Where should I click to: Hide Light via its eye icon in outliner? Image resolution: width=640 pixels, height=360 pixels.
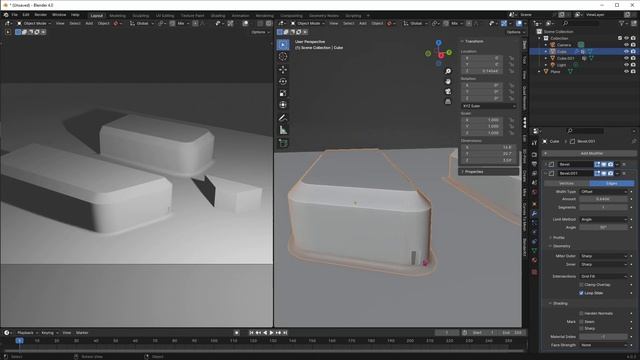click(626, 65)
